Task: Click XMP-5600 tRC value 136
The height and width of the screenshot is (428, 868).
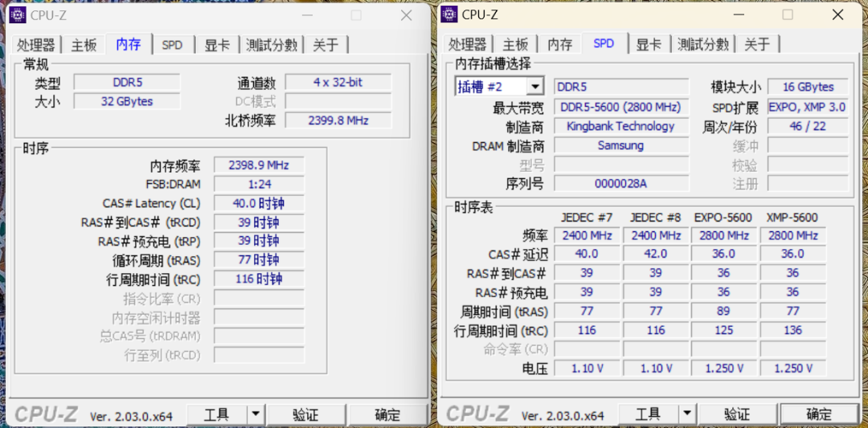Action: click(x=792, y=330)
